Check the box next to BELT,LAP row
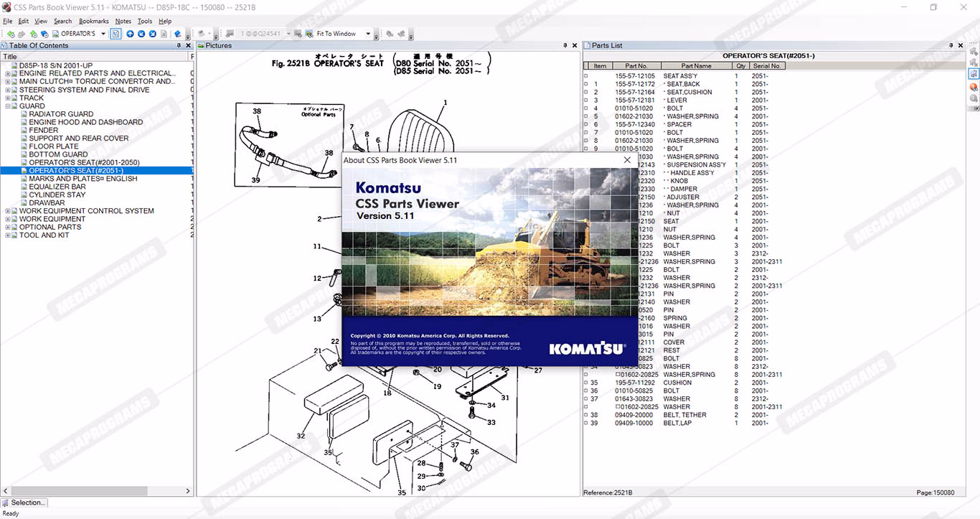 point(586,424)
